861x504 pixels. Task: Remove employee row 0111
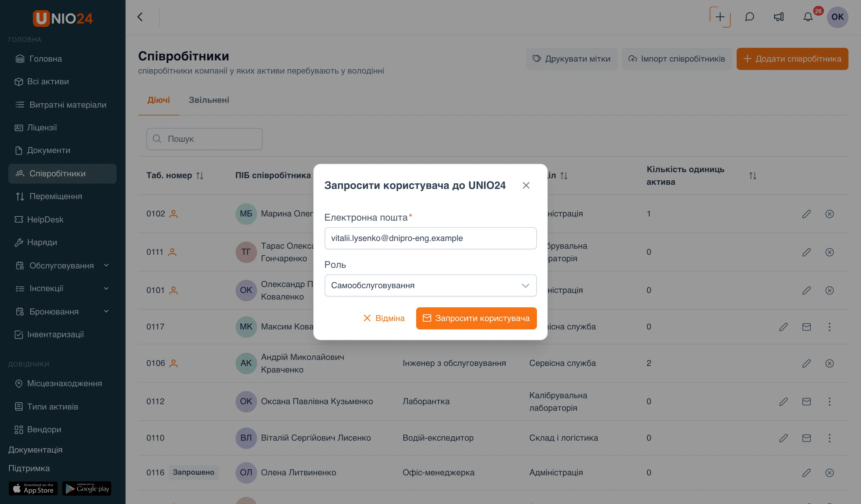(x=829, y=252)
